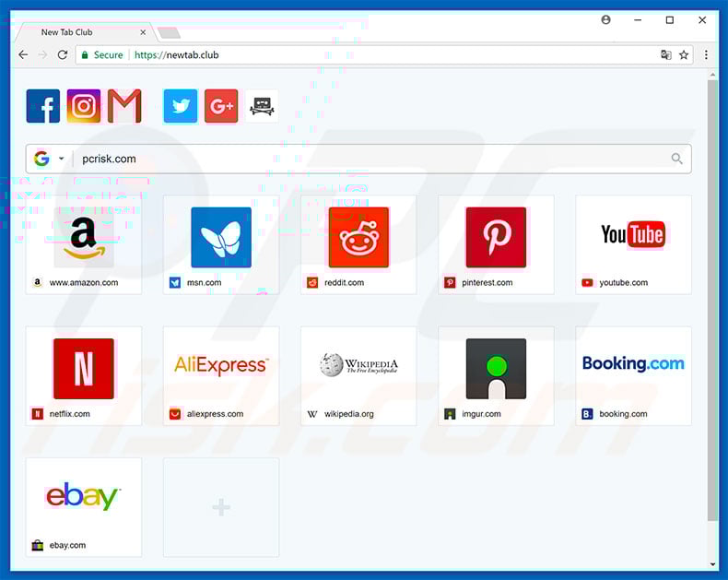Screen dimensions: 728x580
Task: Reload the page with the refresh icon
Action: click(x=63, y=54)
